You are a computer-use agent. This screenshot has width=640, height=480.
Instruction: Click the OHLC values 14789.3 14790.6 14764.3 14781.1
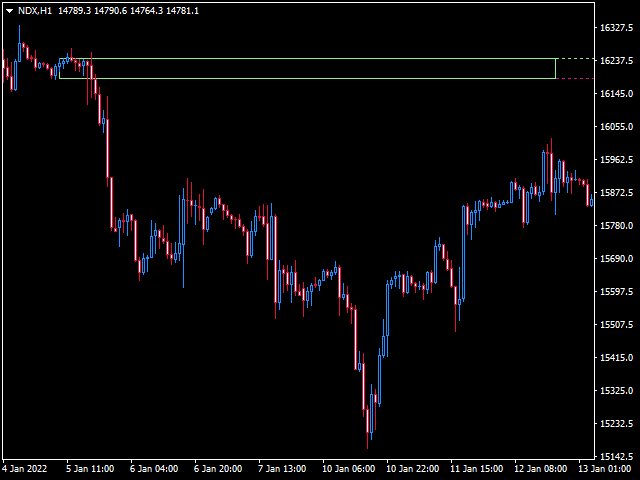click(x=129, y=11)
